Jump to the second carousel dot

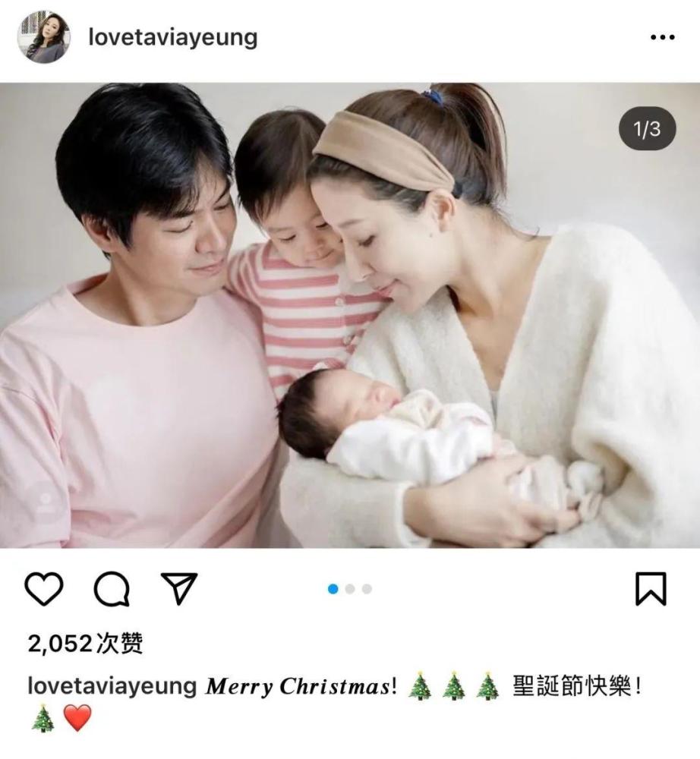[x=350, y=589]
